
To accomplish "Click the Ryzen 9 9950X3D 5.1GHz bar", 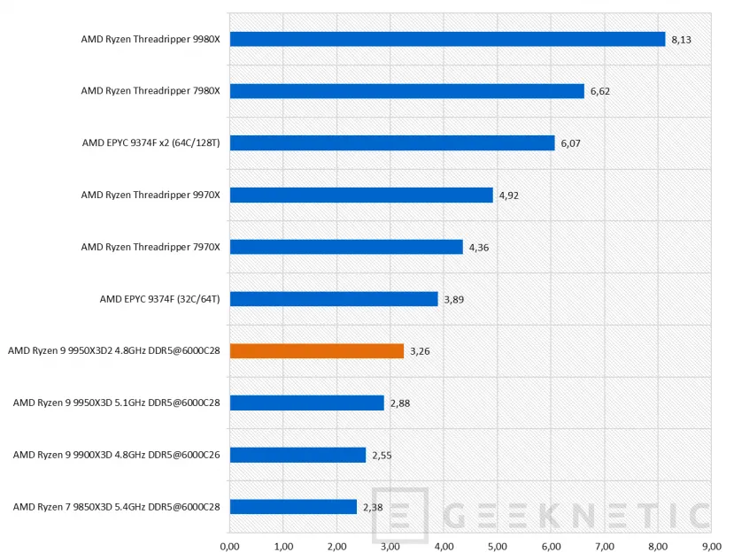I will click(307, 403).
